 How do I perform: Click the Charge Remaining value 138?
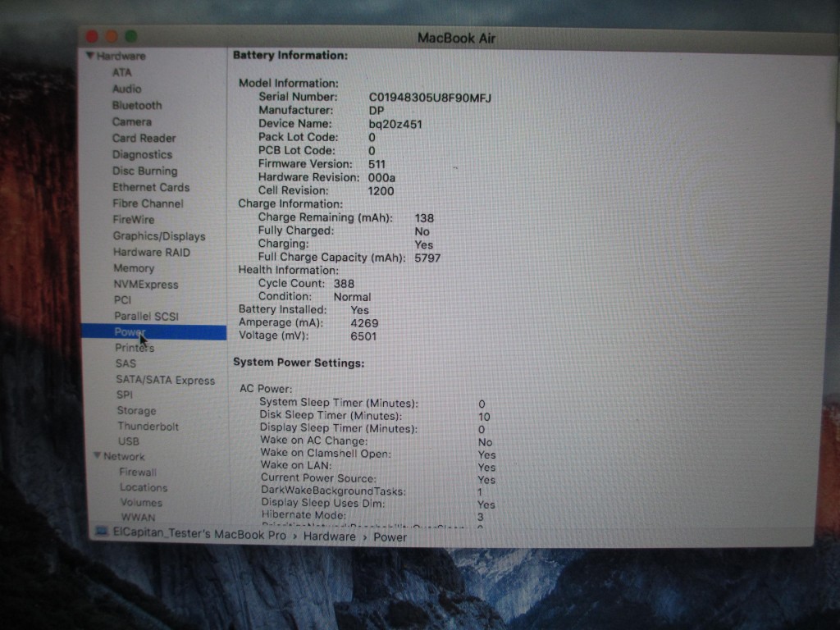click(424, 218)
